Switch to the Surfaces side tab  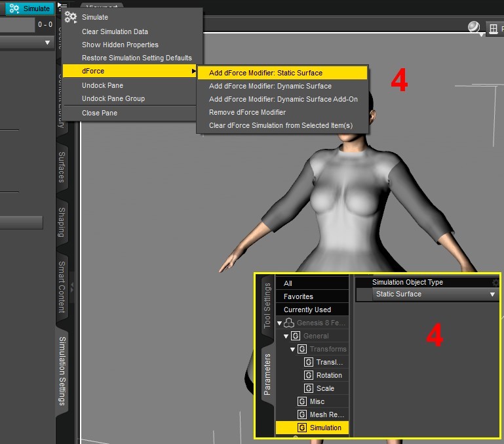62,167
